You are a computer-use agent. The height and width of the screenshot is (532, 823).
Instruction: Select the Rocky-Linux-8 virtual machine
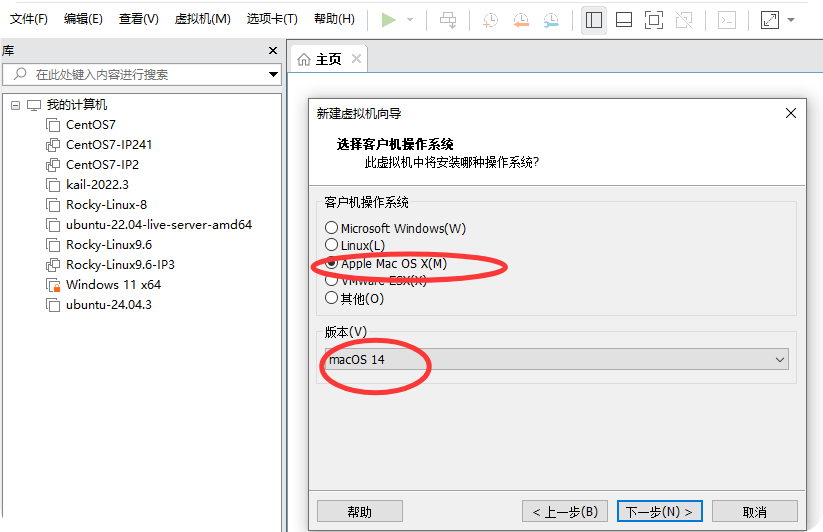click(x=106, y=205)
